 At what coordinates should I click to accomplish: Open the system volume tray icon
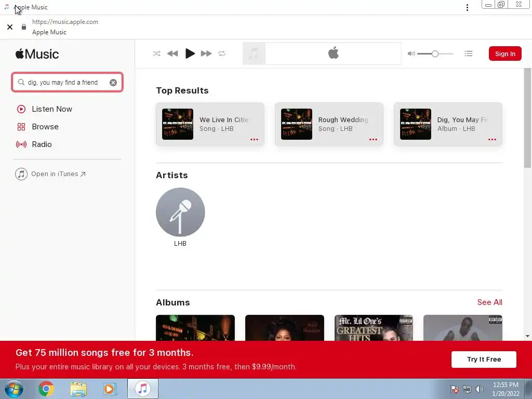[x=479, y=389]
